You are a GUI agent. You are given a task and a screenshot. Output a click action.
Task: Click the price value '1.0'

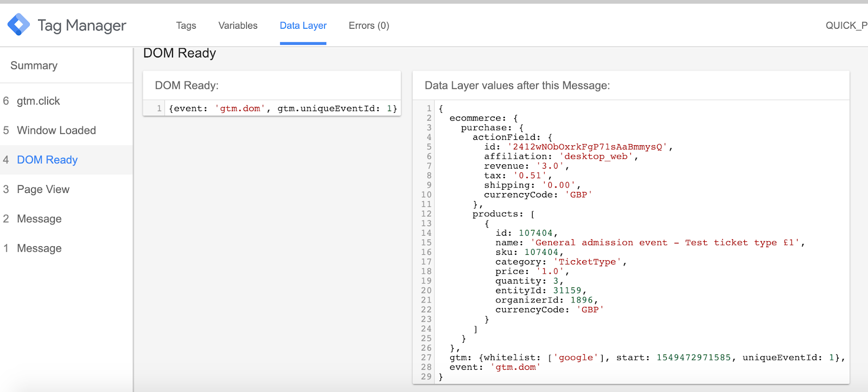(550, 272)
